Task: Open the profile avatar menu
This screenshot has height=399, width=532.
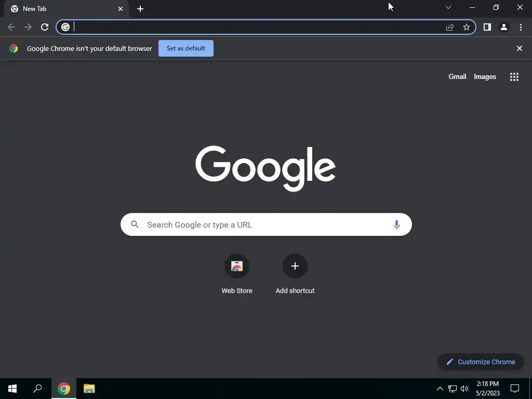Action: point(504,27)
